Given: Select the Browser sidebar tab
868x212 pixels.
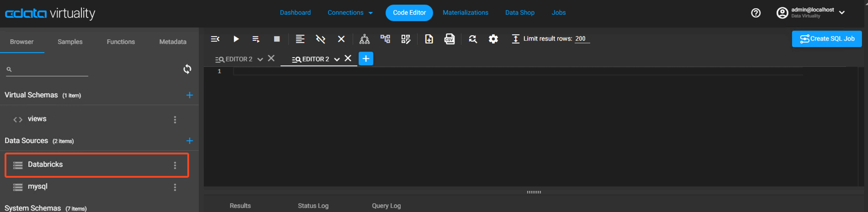Looking at the screenshot, I should pyautogui.click(x=22, y=42).
